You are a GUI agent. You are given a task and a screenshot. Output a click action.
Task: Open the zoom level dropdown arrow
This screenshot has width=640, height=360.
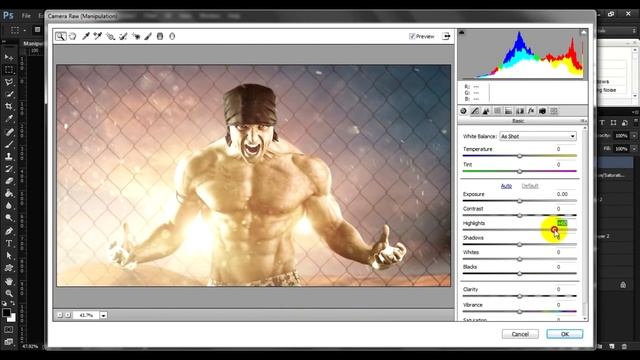[104, 315]
